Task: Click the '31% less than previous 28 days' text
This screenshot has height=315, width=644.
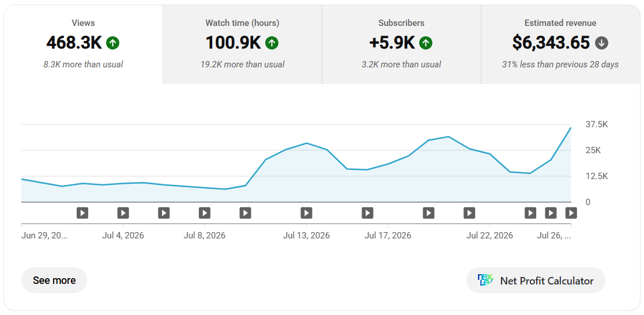Action: pyautogui.click(x=560, y=64)
